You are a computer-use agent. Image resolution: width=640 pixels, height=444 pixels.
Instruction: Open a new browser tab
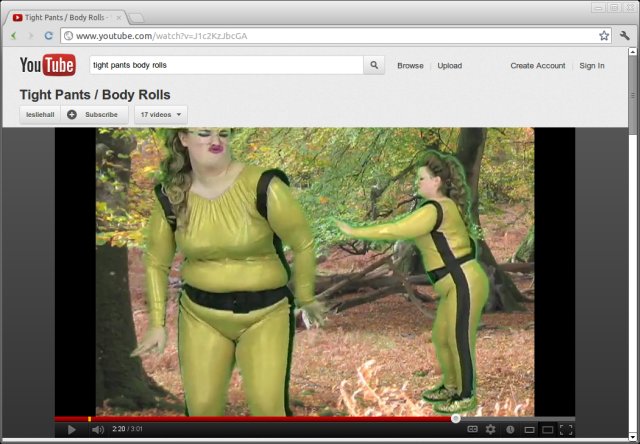click(137, 18)
